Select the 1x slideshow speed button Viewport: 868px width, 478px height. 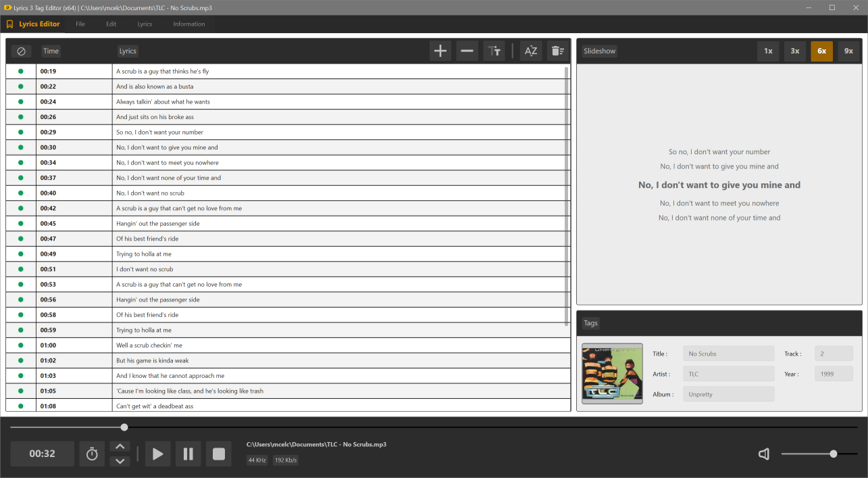point(768,51)
